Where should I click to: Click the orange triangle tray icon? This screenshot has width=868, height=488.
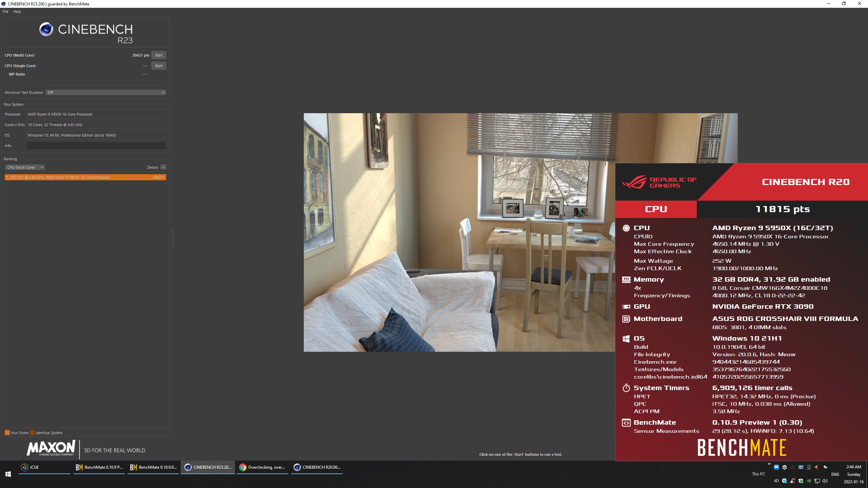point(816,467)
